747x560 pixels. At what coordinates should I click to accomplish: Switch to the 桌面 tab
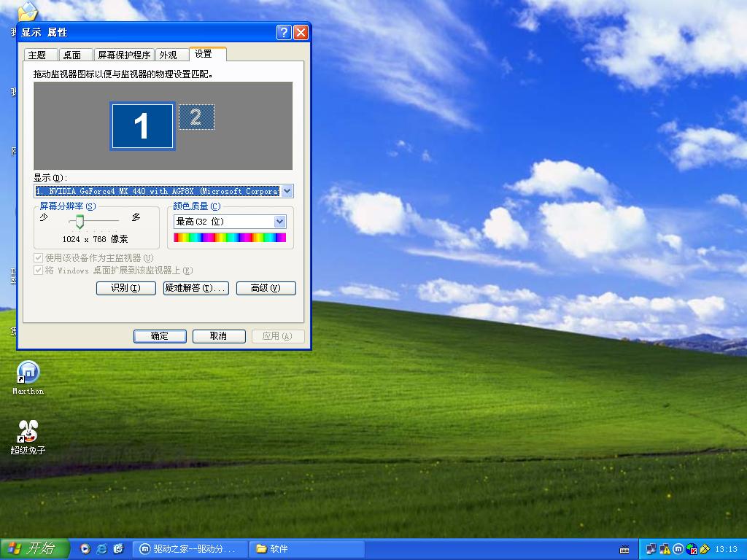pos(72,55)
